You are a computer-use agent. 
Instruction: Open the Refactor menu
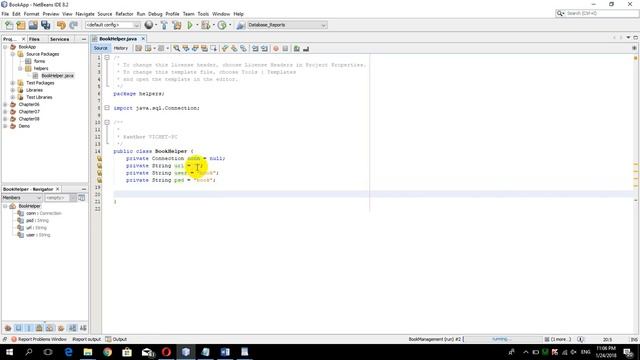[x=124, y=14]
